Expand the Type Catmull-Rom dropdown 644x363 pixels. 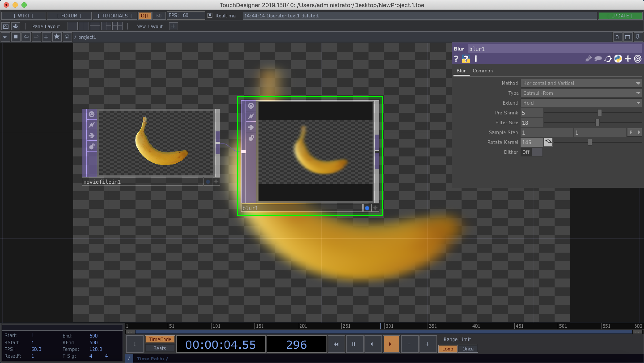[581, 93]
